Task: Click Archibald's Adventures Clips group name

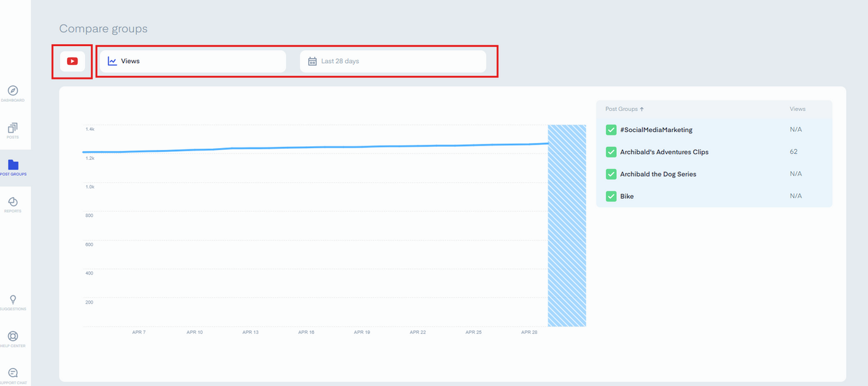Action: pyautogui.click(x=664, y=152)
